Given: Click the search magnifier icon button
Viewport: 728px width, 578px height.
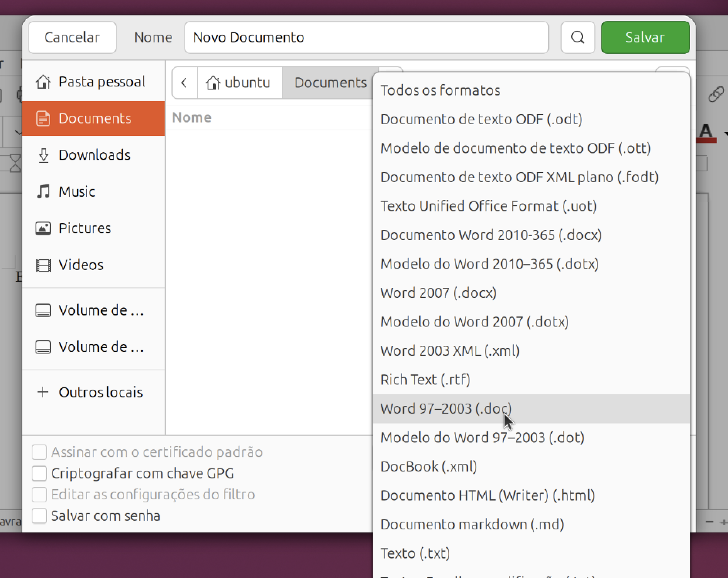Looking at the screenshot, I should point(577,37).
